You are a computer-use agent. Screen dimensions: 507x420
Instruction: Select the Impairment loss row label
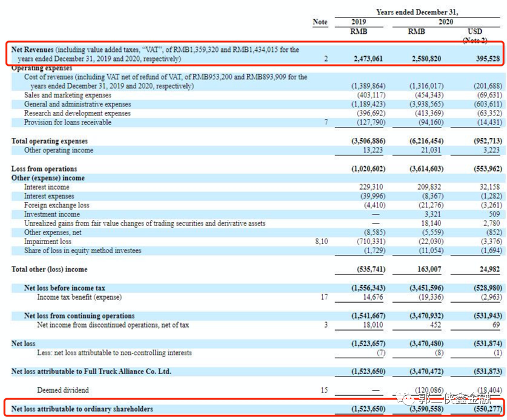tap(48, 242)
